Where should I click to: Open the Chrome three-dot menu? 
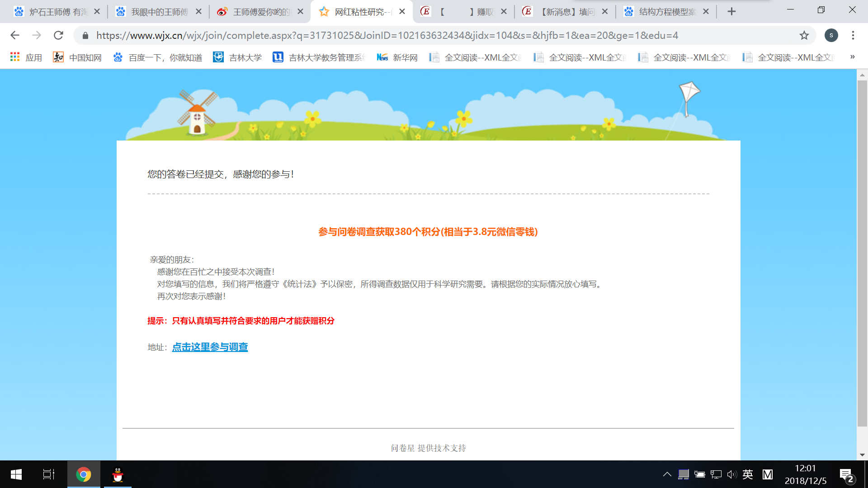853,35
